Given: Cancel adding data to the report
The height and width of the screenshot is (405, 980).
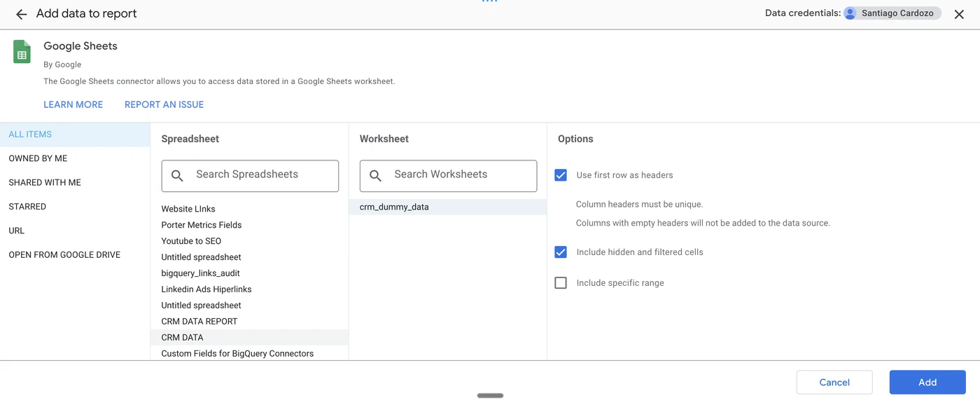Looking at the screenshot, I should (x=834, y=382).
